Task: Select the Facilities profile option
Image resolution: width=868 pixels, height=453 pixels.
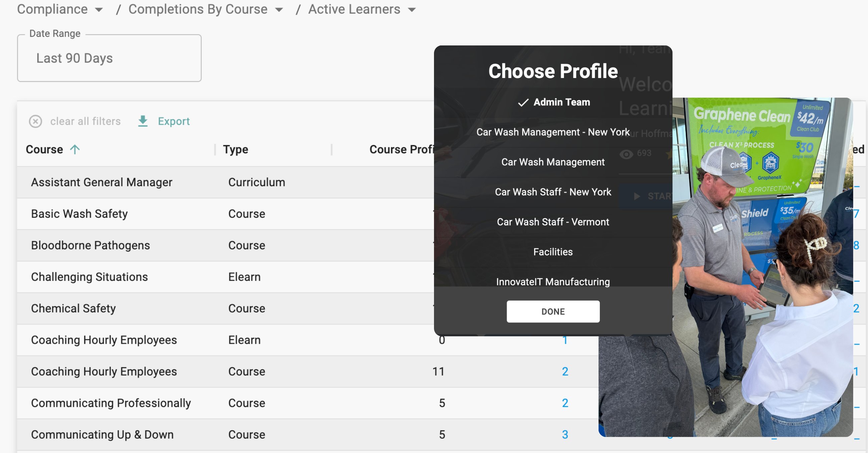Action: [553, 252]
